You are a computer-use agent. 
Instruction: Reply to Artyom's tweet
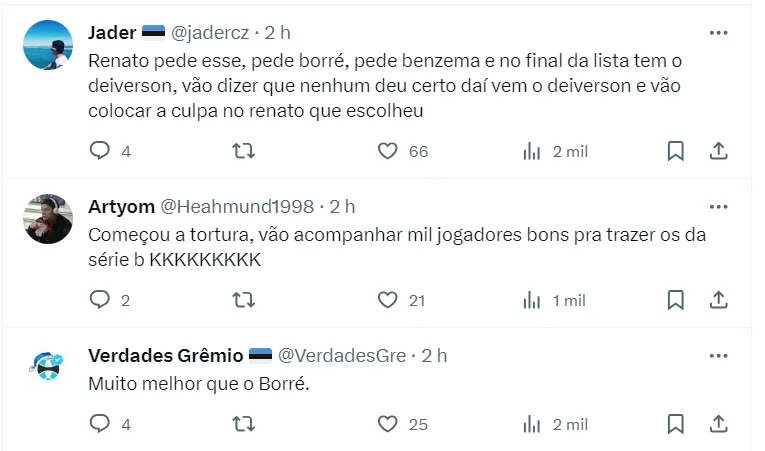[100, 300]
